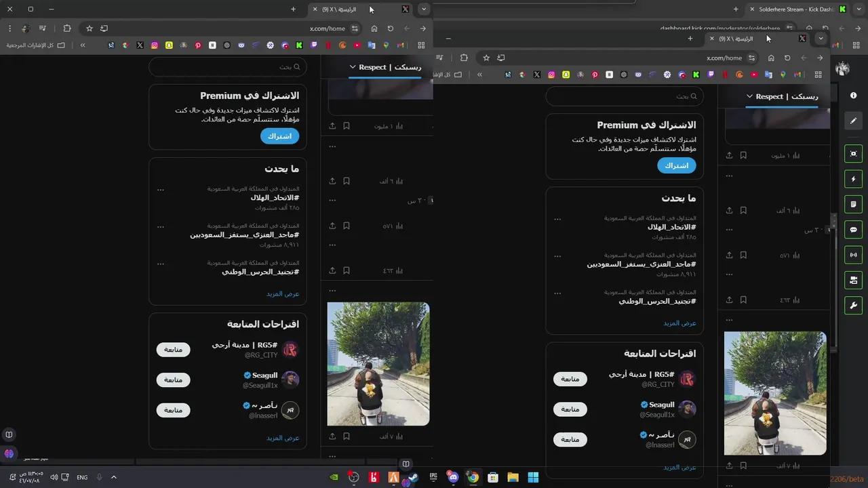The image size is (868, 488).
Task: Click the pencil edit icon in Kick sidebar
Action: pos(853,121)
